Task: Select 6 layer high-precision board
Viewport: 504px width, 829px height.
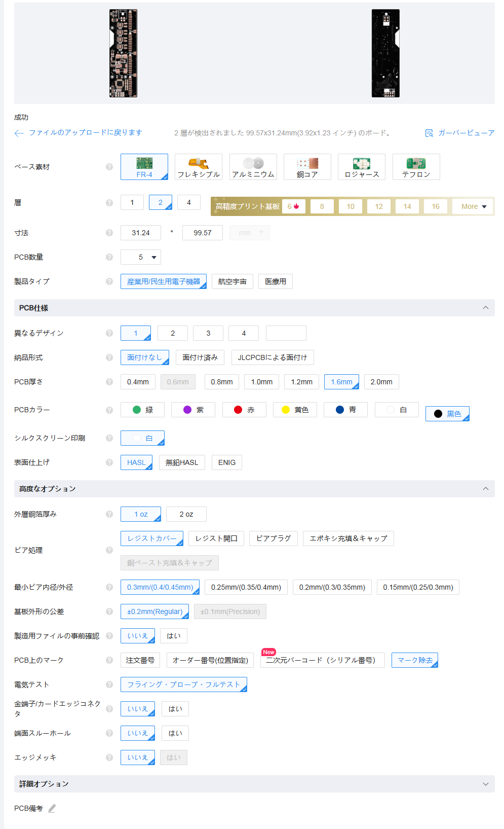Action: point(294,206)
